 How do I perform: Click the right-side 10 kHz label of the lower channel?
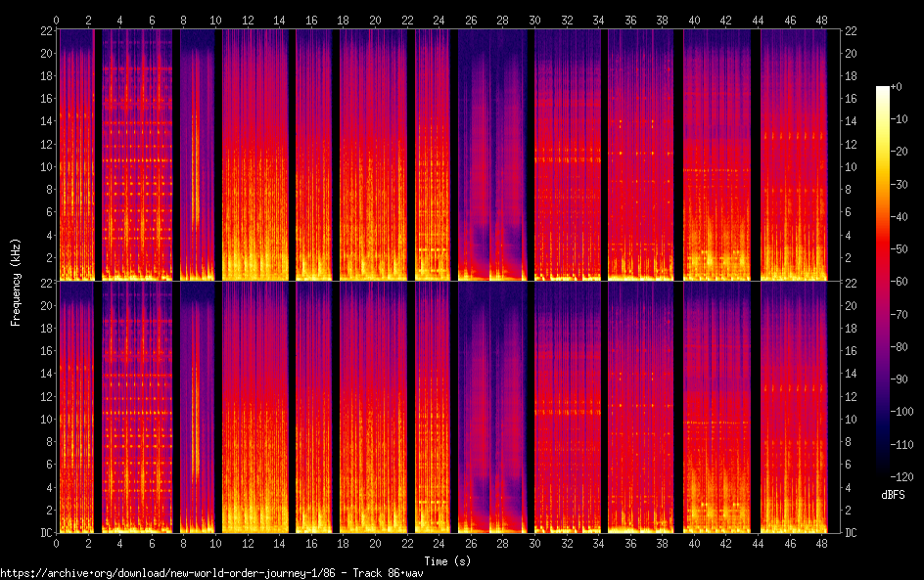pos(852,419)
